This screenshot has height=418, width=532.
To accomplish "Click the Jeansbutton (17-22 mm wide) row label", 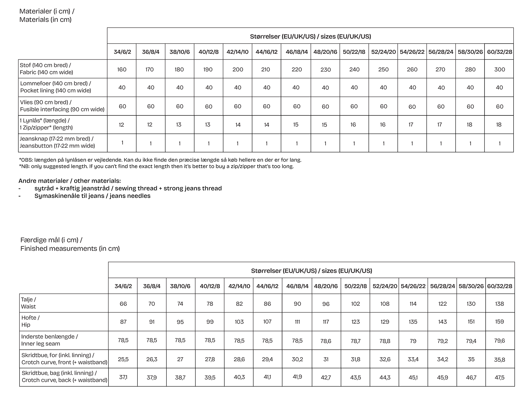I will tap(57, 146).
